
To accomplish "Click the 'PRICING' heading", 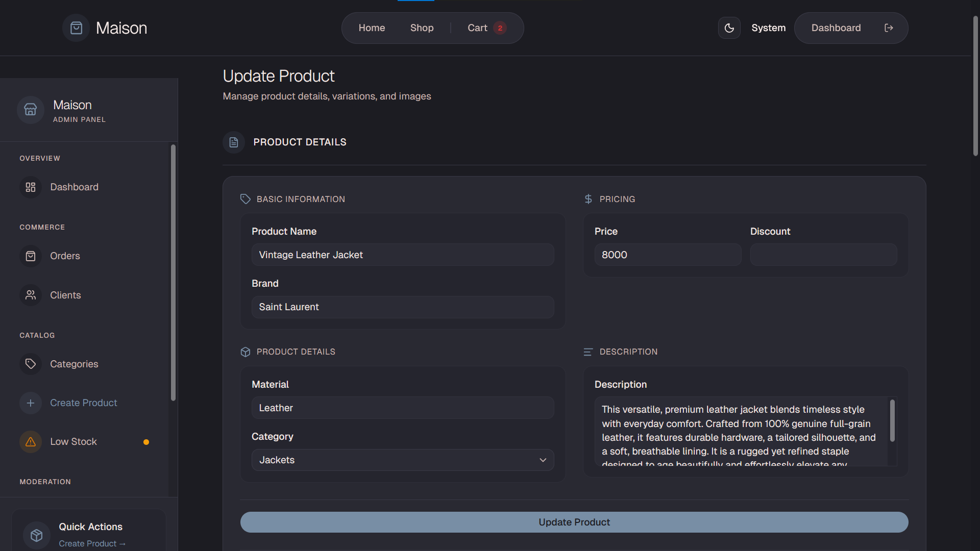I will click(617, 199).
